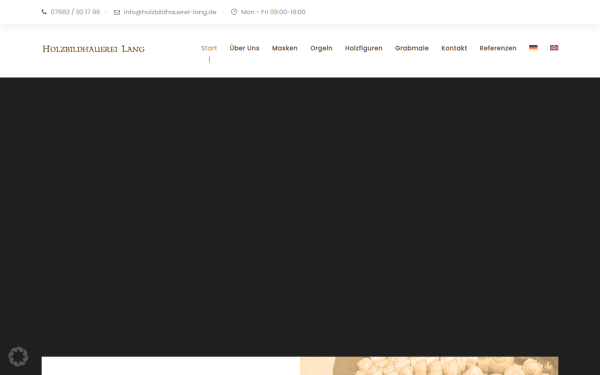The height and width of the screenshot is (375, 600).
Task: Click the phone icon in top bar
Action: tap(44, 12)
